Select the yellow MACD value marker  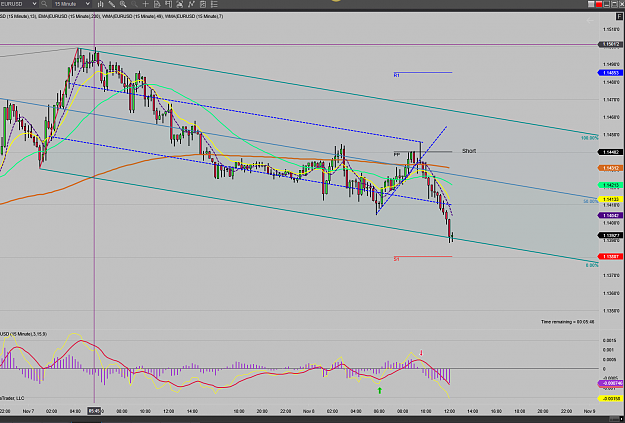coord(610,398)
